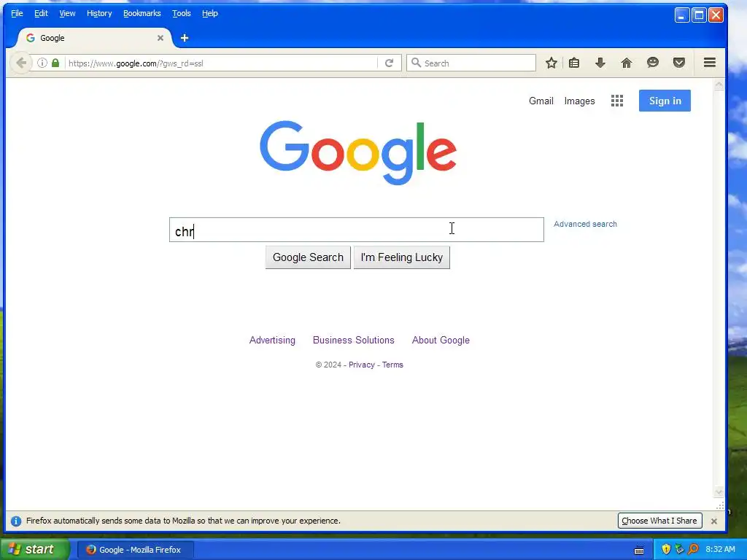Click the back arrow navigation button
The height and width of the screenshot is (560, 747).
click(x=21, y=63)
